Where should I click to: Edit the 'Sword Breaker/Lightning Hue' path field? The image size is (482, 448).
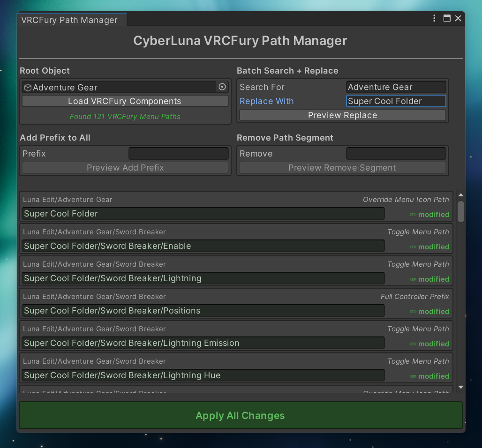coord(203,375)
